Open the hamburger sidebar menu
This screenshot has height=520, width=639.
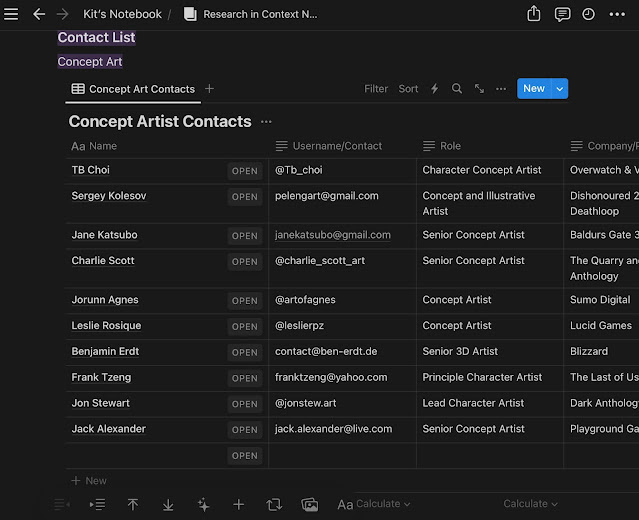pos(11,14)
